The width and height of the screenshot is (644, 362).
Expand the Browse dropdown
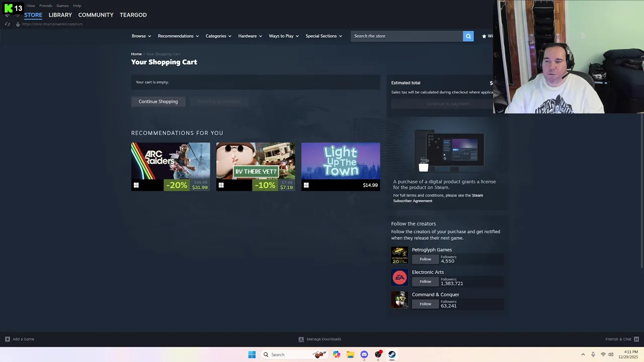(x=141, y=36)
